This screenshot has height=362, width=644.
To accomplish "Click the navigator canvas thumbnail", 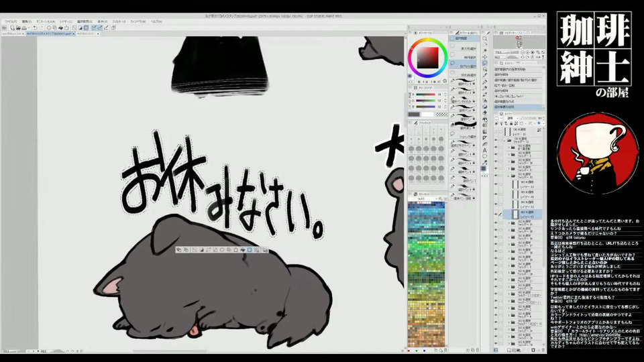I will pyautogui.click(x=519, y=42).
